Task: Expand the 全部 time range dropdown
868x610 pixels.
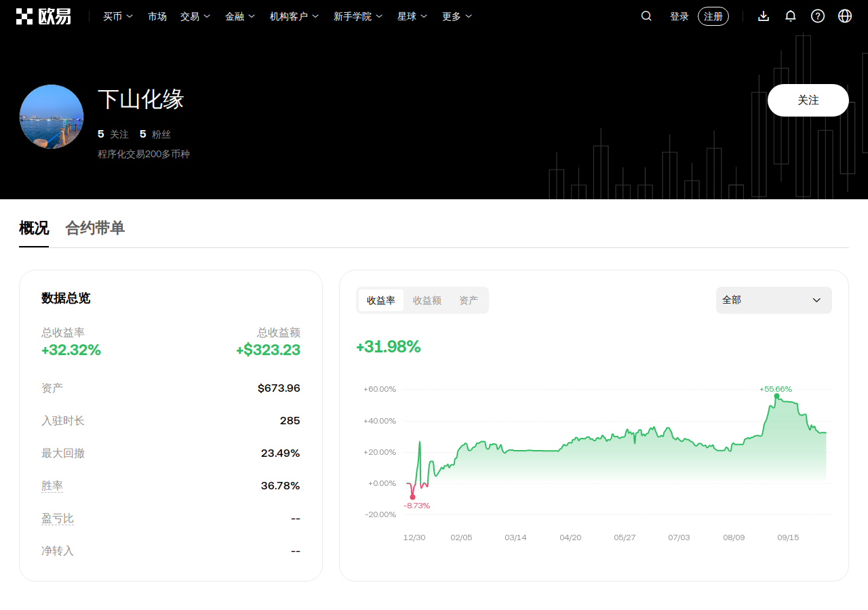Action: (x=774, y=300)
